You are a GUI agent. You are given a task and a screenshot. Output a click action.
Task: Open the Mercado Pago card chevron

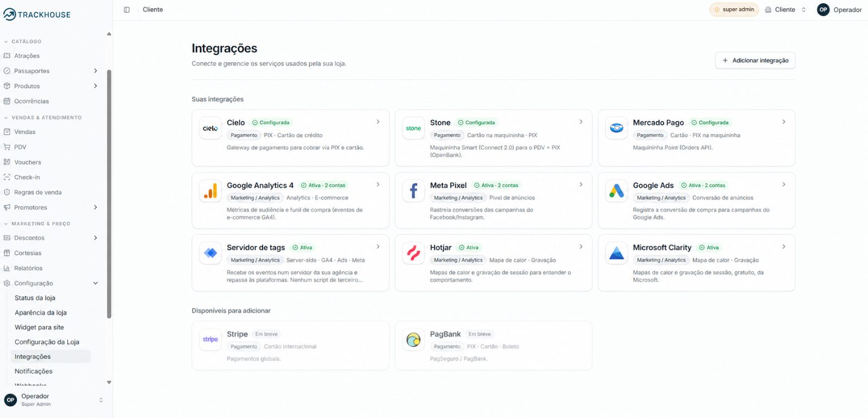point(784,122)
